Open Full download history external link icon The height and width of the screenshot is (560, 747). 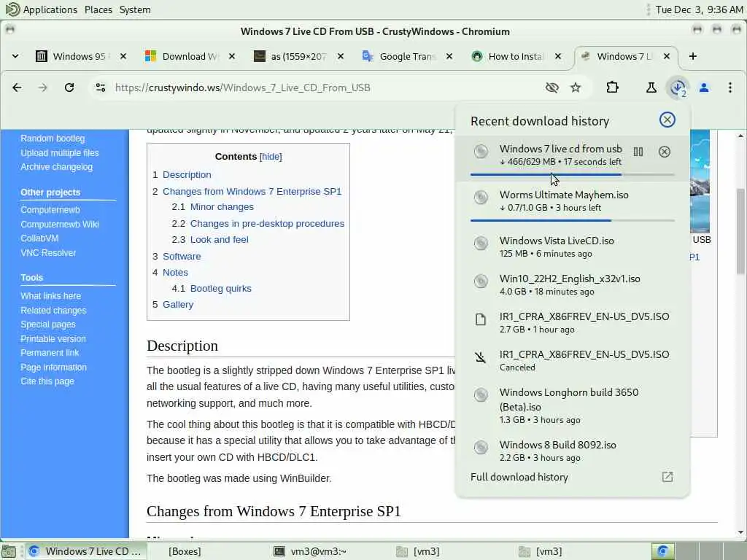click(667, 477)
